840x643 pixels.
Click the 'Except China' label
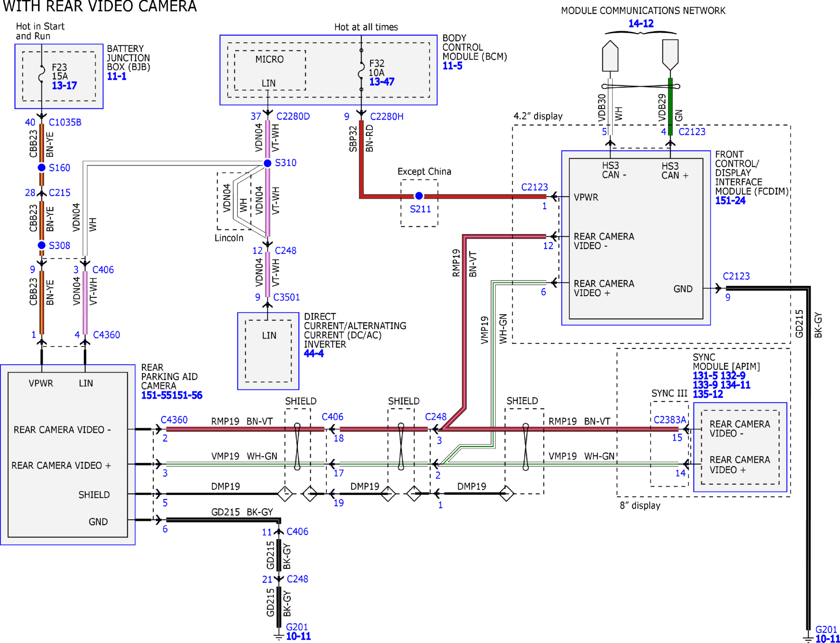[x=424, y=172]
